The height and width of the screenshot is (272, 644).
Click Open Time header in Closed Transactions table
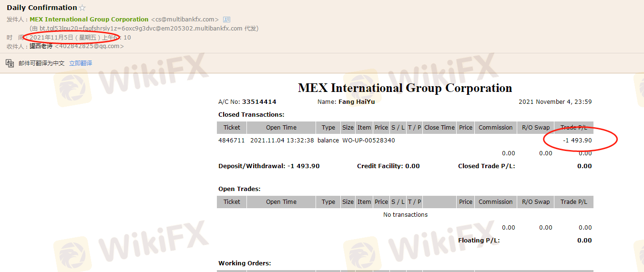281,128
